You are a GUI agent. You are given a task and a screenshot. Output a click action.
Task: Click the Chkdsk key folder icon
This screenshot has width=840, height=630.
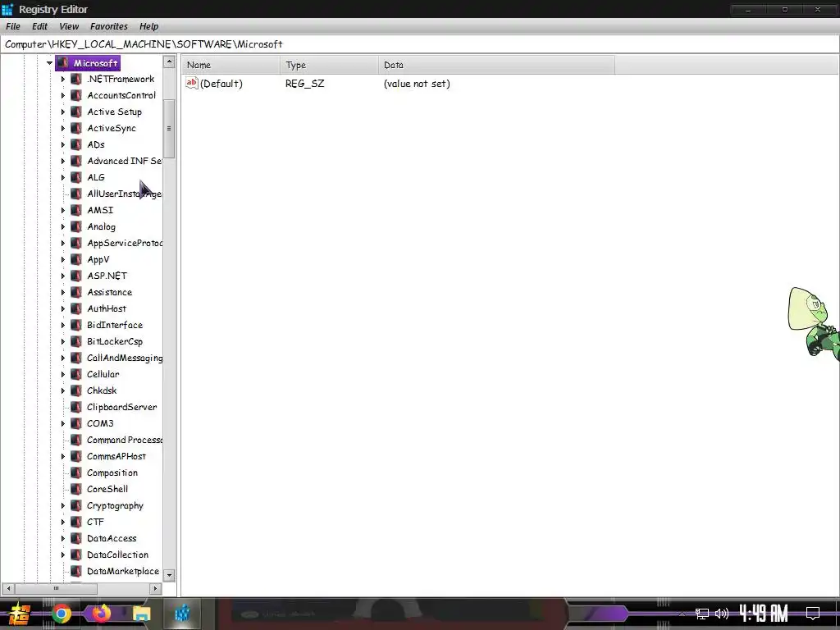click(76, 390)
